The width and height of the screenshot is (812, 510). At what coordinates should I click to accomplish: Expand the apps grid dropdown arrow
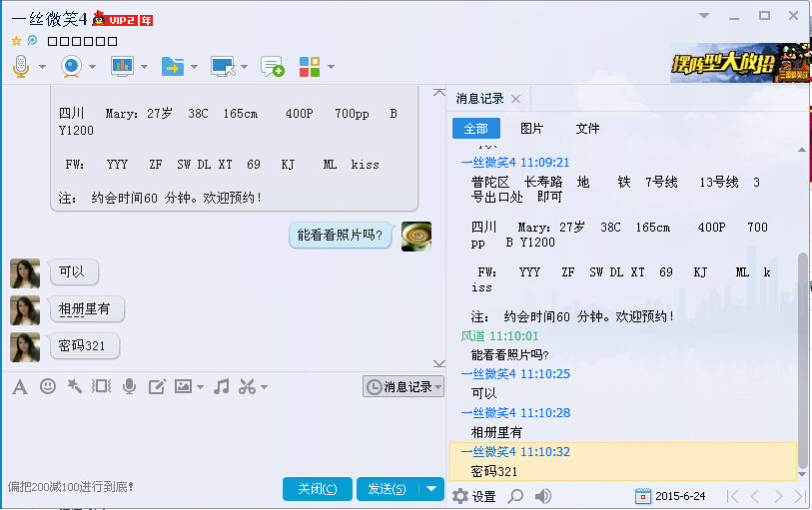click(x=331, y=67)
